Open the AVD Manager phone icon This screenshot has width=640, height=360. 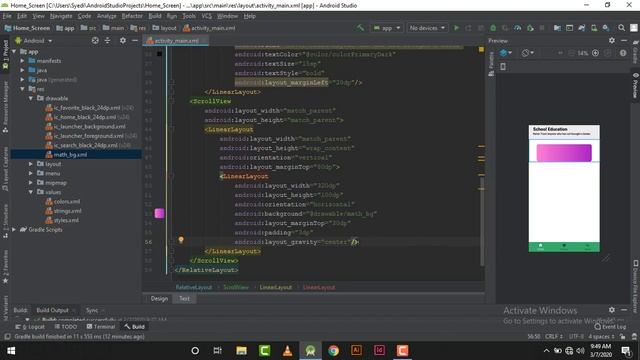tap(594, 28)
